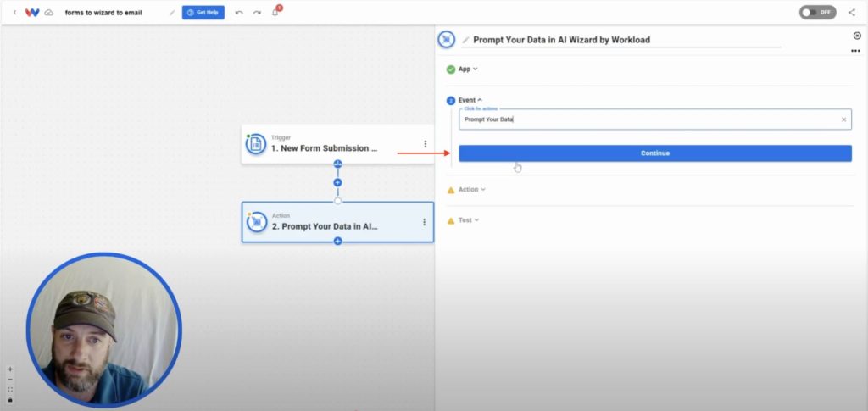
Task: Toggle the workflow ON/OFF switch
Action: tap(817, 12)
